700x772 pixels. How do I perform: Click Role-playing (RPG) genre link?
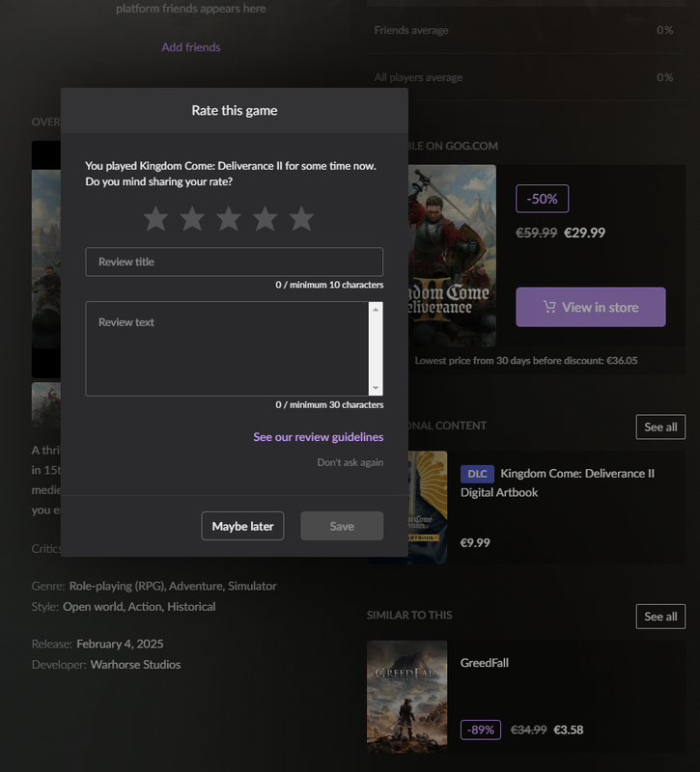point(117,586)
